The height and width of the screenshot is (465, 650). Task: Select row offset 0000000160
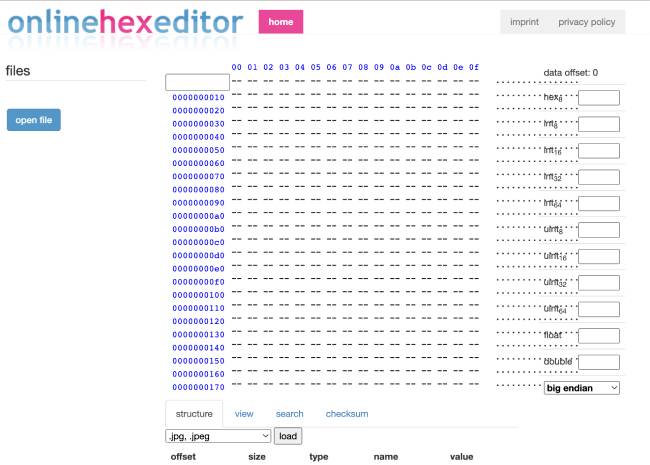[198, 374]
